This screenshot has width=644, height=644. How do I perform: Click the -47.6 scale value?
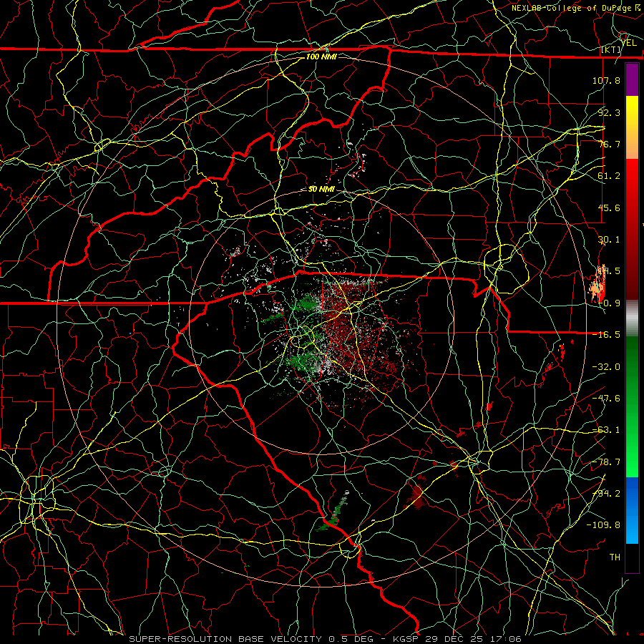pyautogui.click(x=606, y=399)
